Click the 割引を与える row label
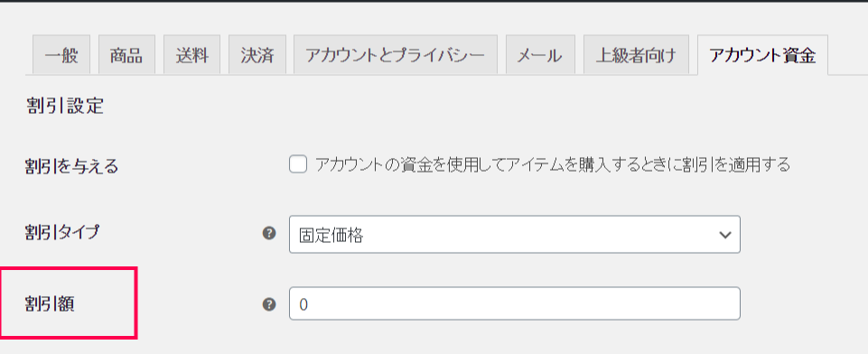Screen dimensions: 868x354 (x=72, y=166)
